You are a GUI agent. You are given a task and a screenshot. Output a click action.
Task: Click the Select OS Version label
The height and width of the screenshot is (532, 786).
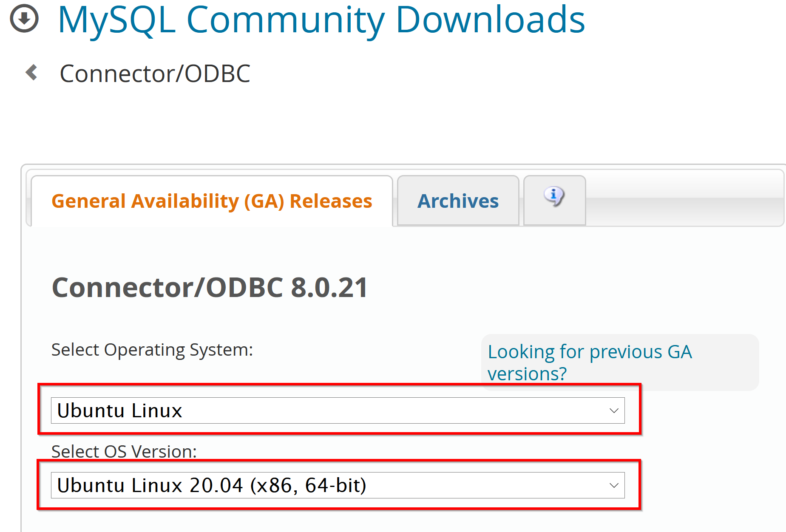[x=124, y=451]
